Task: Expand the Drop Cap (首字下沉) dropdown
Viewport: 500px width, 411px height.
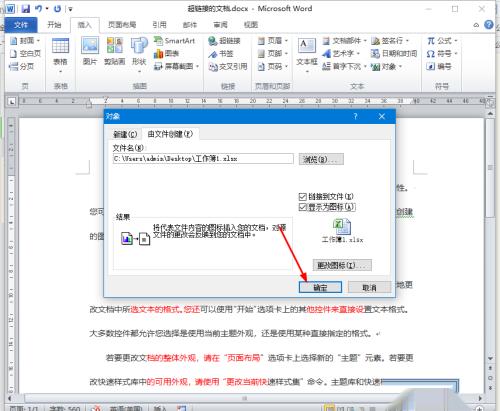Action: click(365, 66)
